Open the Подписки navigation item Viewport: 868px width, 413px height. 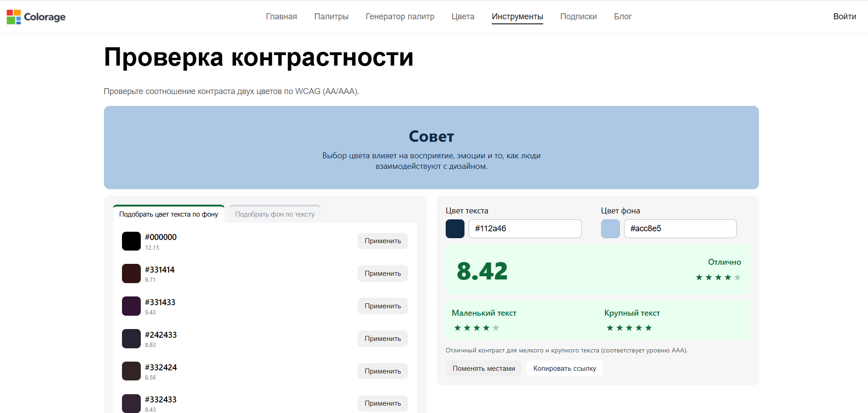pyautogui.click(x=578, y=17)
